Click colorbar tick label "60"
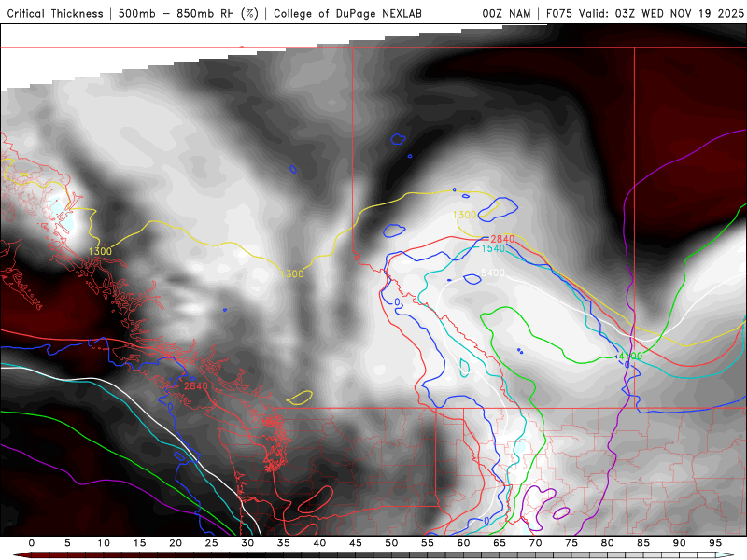Screen dimensions: 747x560 coord(463,543)
